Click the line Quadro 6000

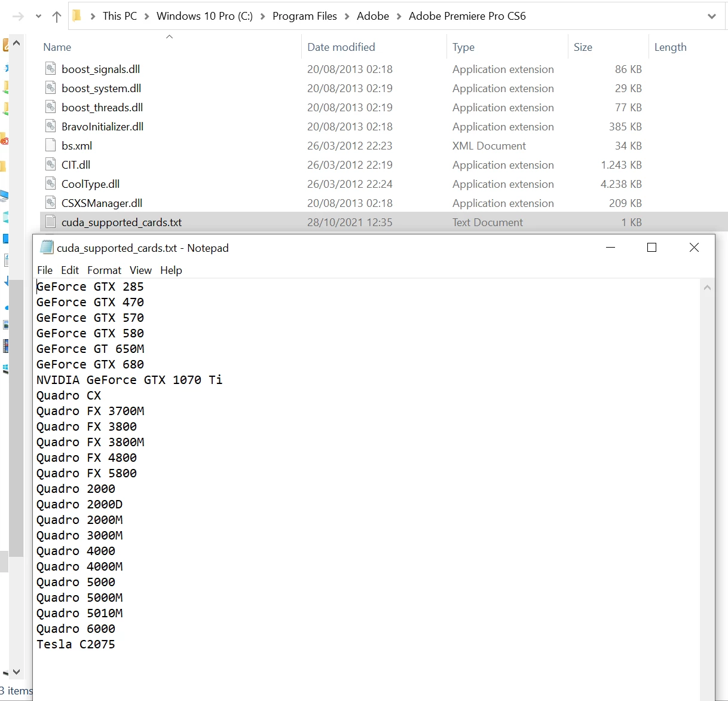tap(76, 629)
